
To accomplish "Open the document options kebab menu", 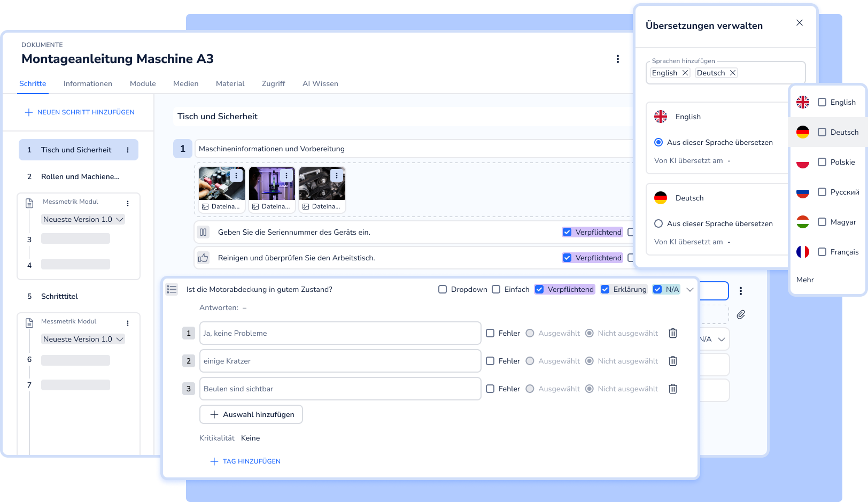I will click(618, 59).
